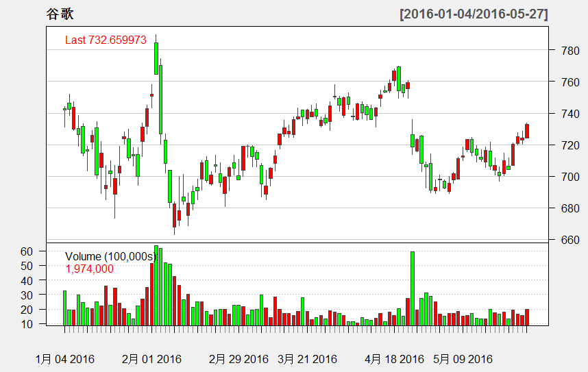Click the tall green volume bar in late April

[x=413, y=288]
